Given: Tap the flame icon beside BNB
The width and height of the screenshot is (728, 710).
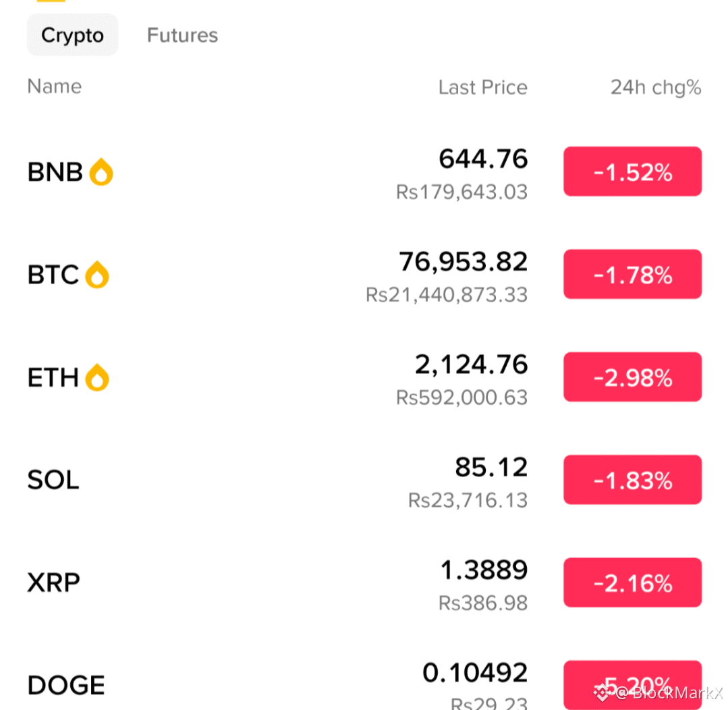Looking at the screenshot, I should pyautogui.click(x=101, y=172).
